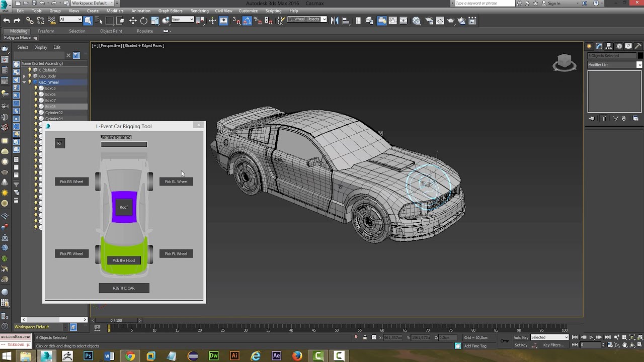The height and width of the screenshot is (362, 644).
Task: Switch to the Freeform ribbon tab
Action: 46,31
